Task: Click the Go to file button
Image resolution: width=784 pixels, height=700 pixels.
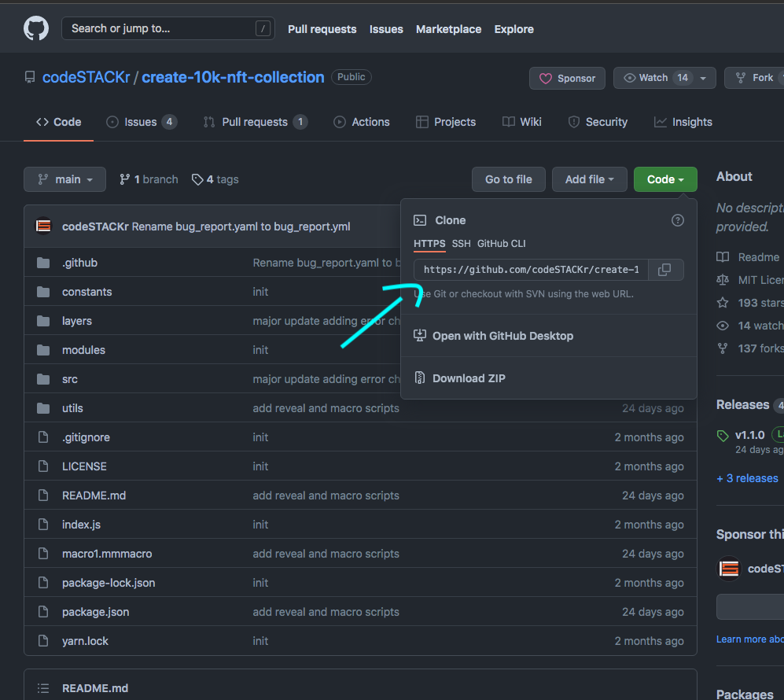Action: 509,179
